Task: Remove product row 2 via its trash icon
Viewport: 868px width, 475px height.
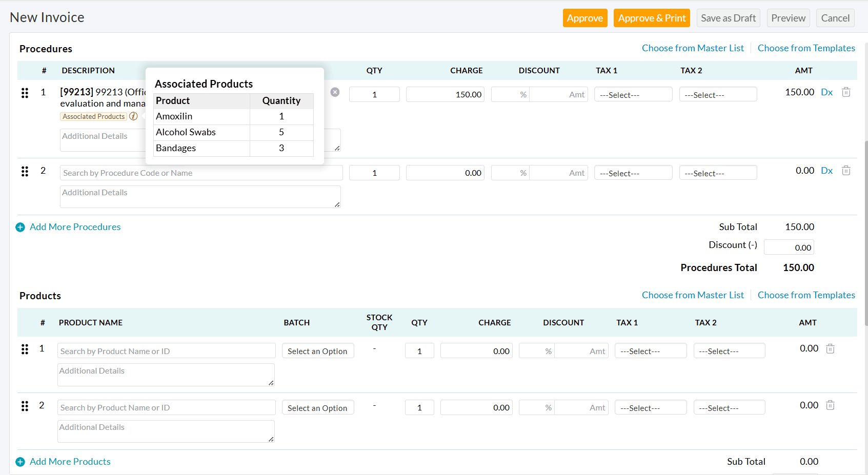Action: 830,405
